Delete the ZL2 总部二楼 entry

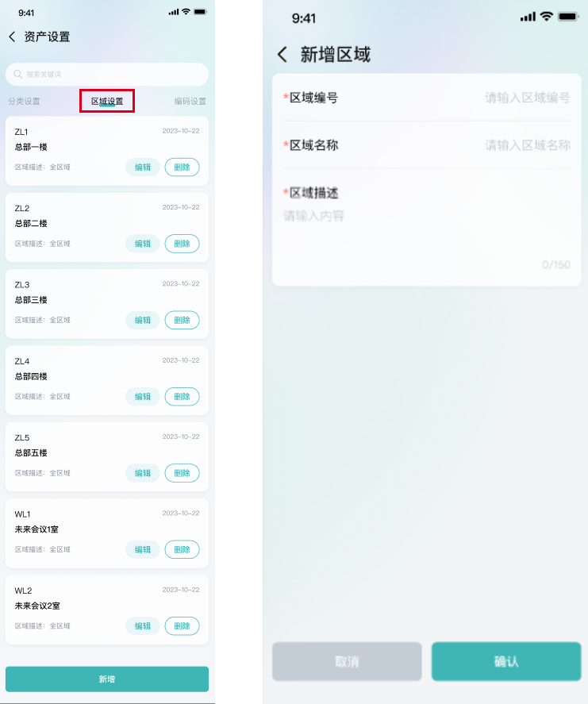coord(182,244)
